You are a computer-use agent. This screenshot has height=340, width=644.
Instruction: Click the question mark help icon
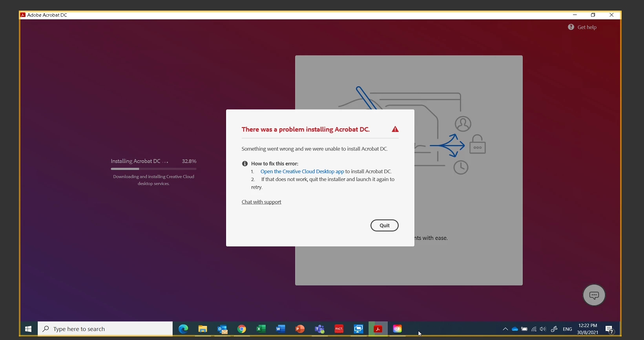[x=571, y=27]
